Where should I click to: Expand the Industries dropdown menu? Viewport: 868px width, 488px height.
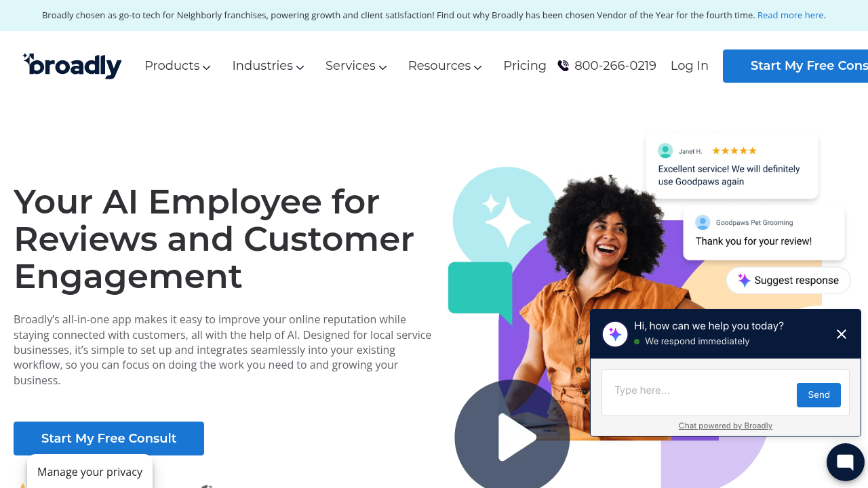(268, 66)
